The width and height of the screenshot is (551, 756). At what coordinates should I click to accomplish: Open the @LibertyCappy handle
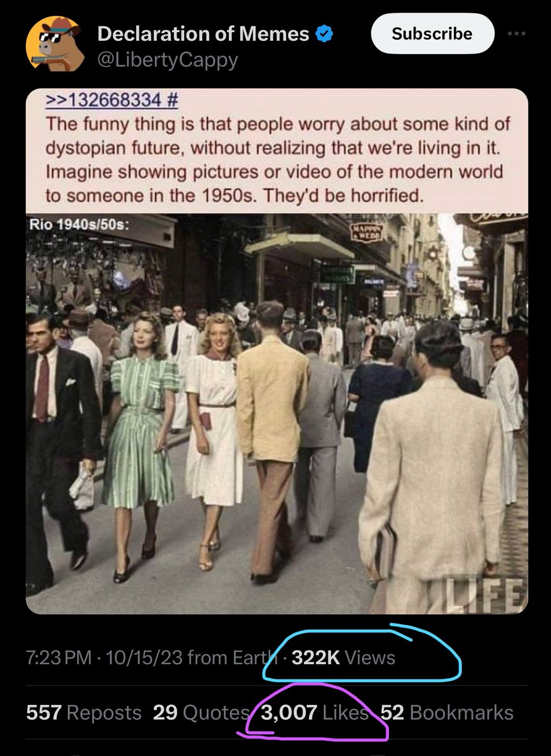click(x=168, y=60)
